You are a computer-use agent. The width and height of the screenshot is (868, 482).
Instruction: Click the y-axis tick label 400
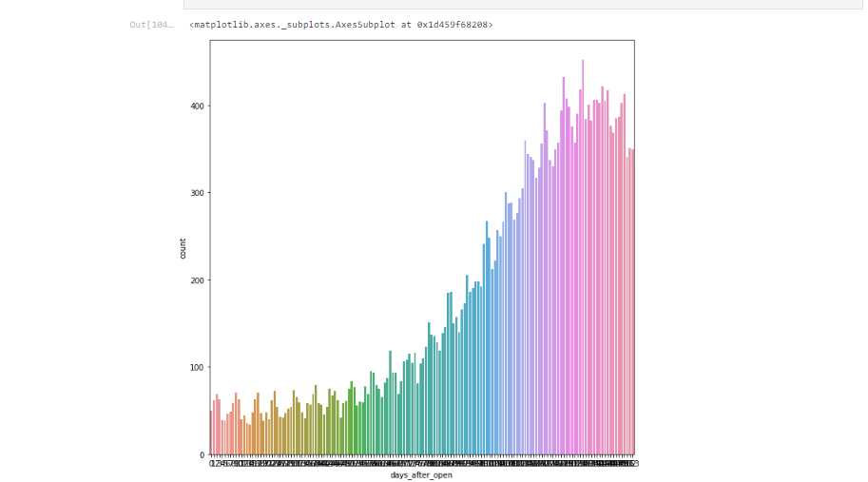click(196, 106)
